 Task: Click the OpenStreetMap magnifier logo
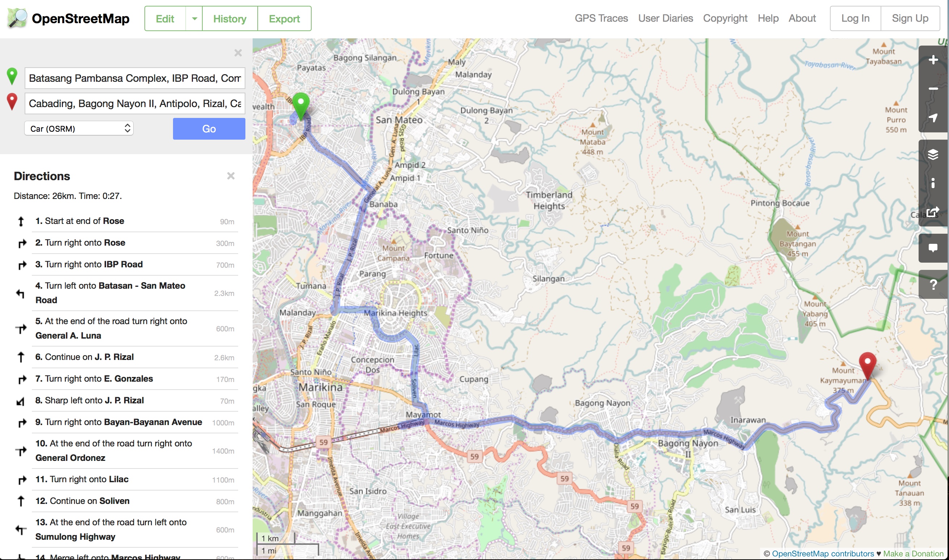[17, 18]
